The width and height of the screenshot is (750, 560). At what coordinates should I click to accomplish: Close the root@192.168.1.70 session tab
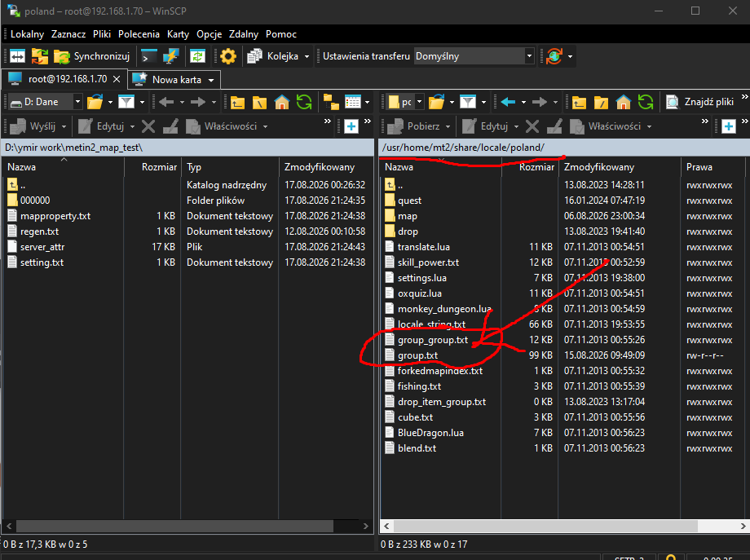coord(117,79)
